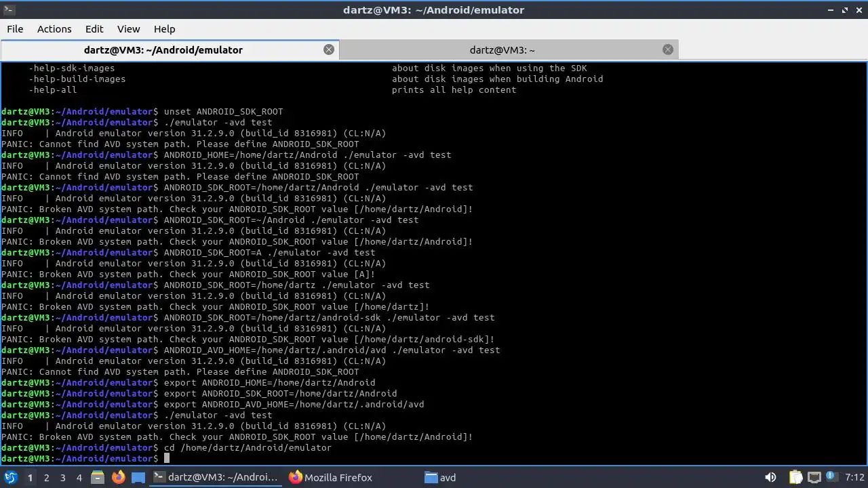Close the terminal window
Viewport: 868px width, 488px height.
[859, 9]
